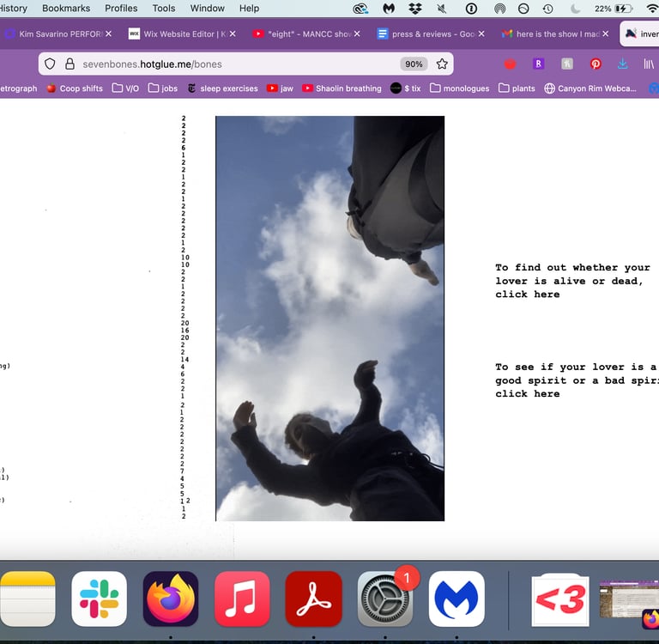Image resolution: width=659 pixels, height=644 pixels.
Task: Click the red extension icon in toolbar
Action: [510, 64]
